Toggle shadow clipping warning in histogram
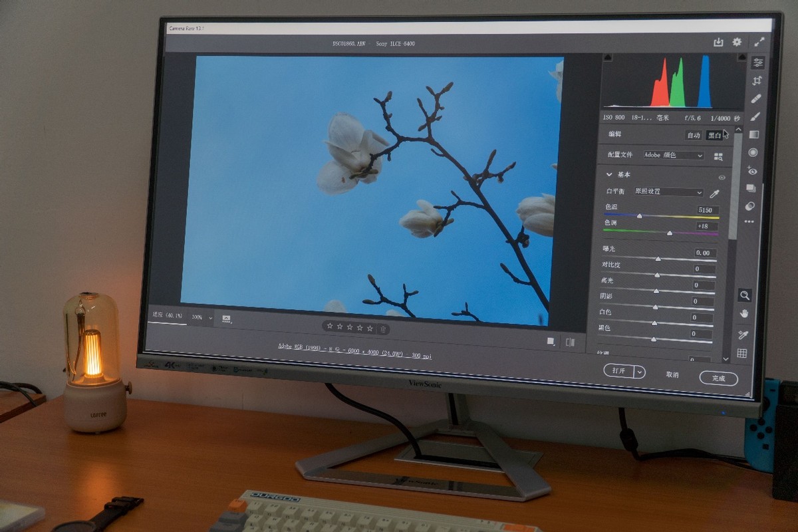Viewport: 798px width, 532px height. click(x=606, y=58)
